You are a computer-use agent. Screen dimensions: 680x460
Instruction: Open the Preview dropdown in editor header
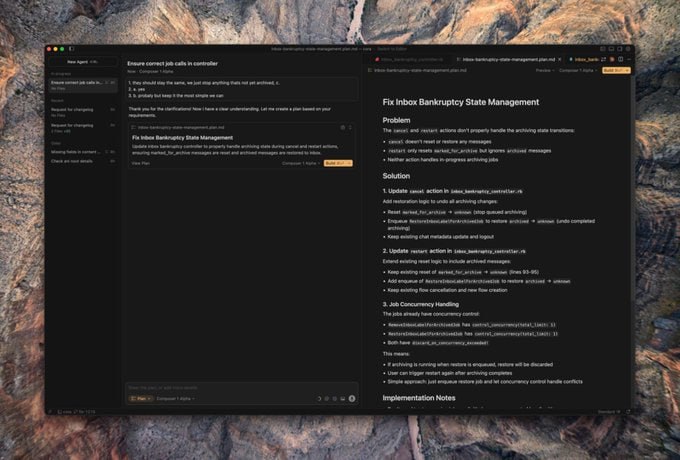coord(544,71)
